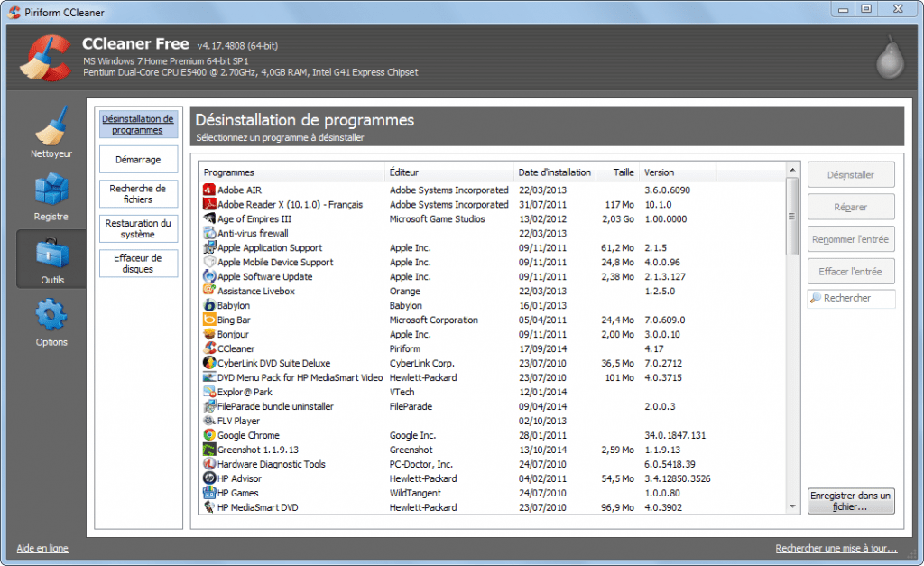The width and height of the screenshot is (924, 566).
Task: Open Restauration du système tab
Action: pos(138,228)
